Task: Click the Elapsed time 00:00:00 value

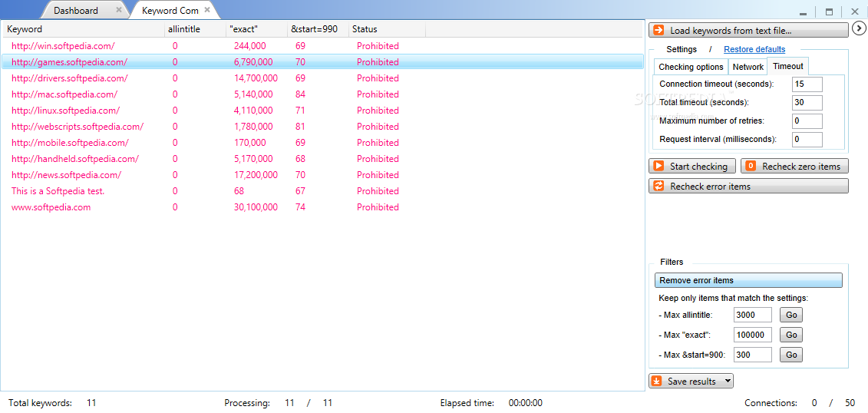Action: point(526,403)
